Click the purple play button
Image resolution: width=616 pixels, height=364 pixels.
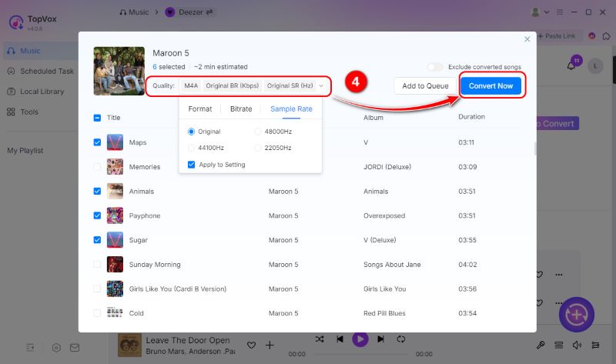(360, 339)
